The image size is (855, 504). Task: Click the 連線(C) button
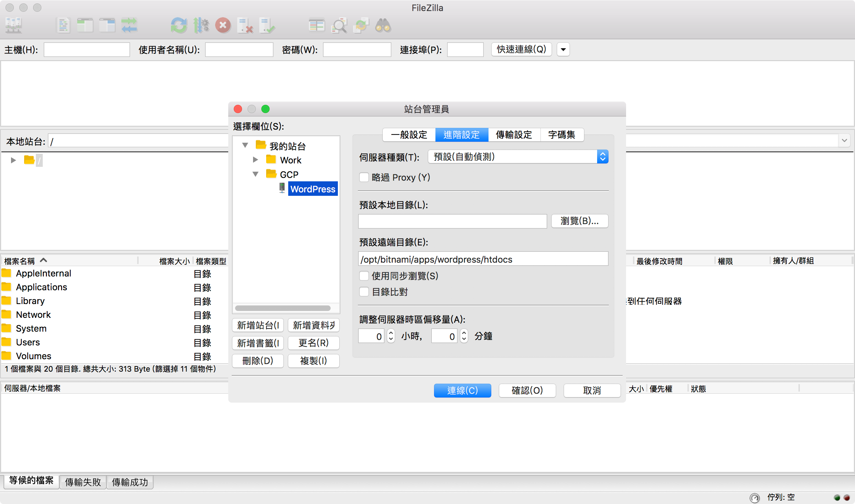coord(462,391)
